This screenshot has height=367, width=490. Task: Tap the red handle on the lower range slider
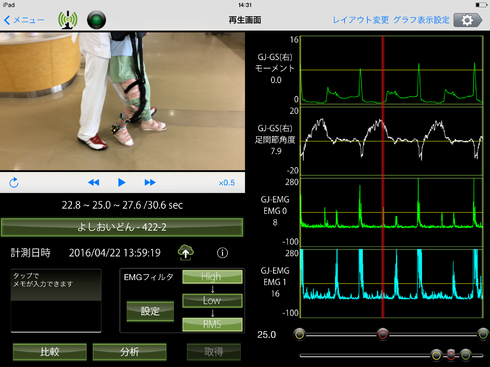[x=451, y=355]
